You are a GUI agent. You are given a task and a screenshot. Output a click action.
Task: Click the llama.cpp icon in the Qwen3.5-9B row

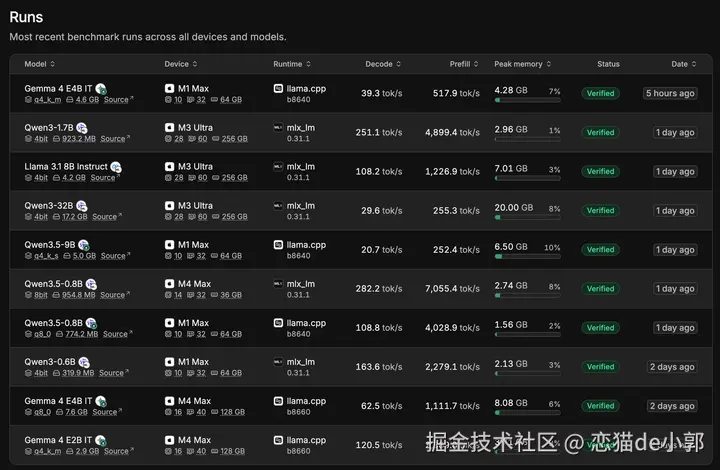click(x=278, y=245)
